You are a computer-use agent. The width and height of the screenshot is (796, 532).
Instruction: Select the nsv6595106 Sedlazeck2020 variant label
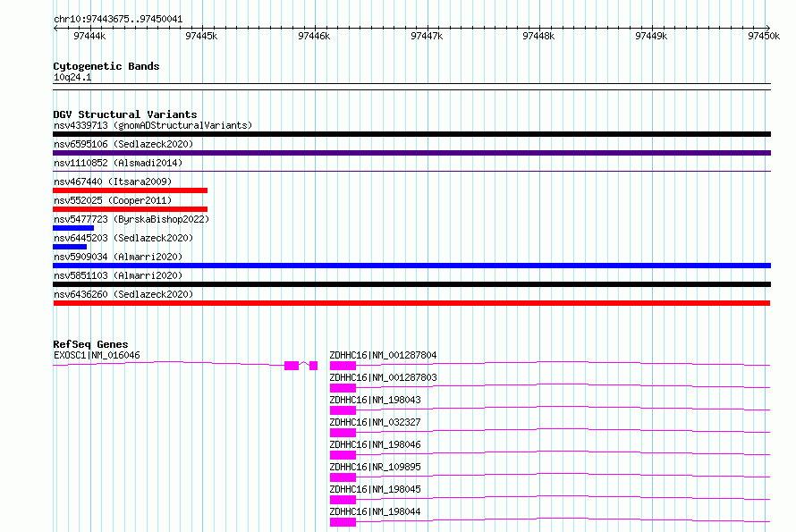click(123, 144)
